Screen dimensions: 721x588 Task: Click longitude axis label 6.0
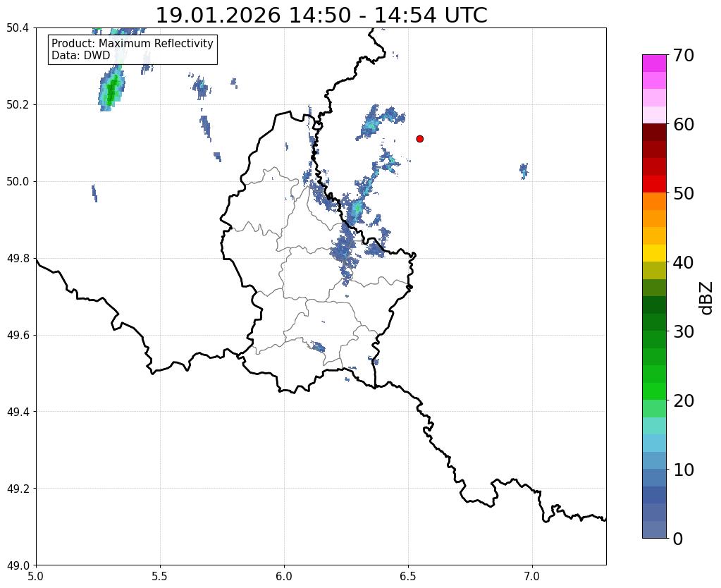[x=284, y=577]
